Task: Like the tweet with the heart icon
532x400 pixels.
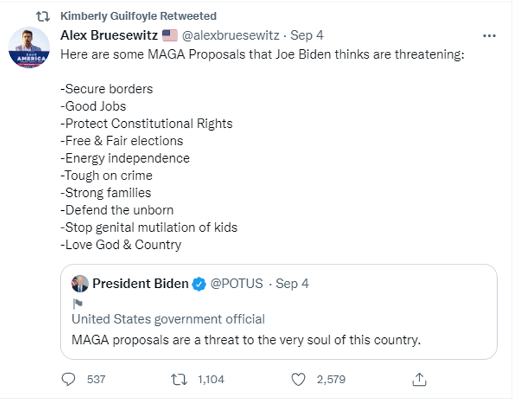Action: [298, 379]
